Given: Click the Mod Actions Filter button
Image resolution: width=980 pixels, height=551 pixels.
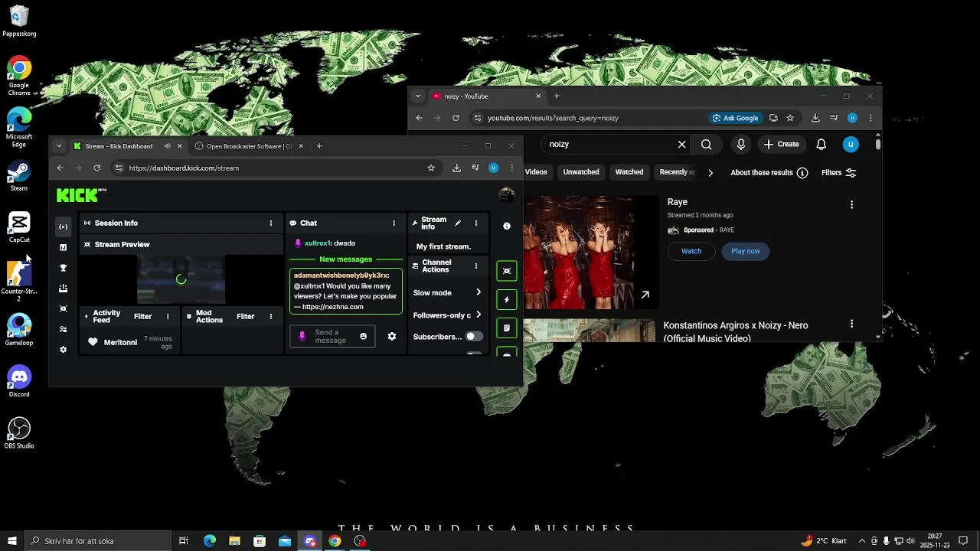Looking at the screenshot, I should click(x=245, y=316).
